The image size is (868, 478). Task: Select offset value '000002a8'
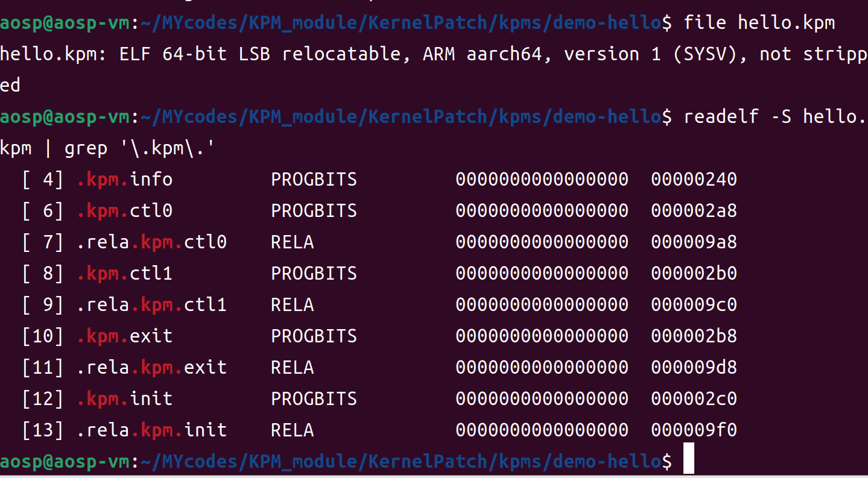pos(694,210)
